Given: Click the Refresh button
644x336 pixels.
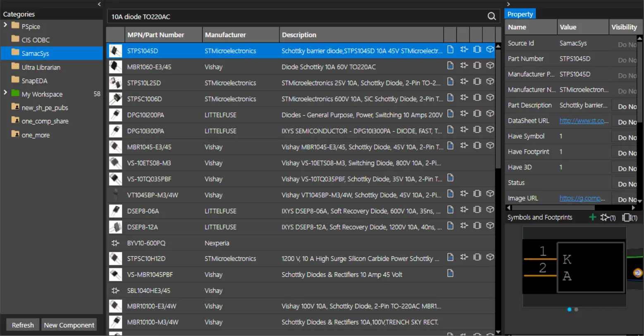Looking at the screenshot, I should pos(23,325).
